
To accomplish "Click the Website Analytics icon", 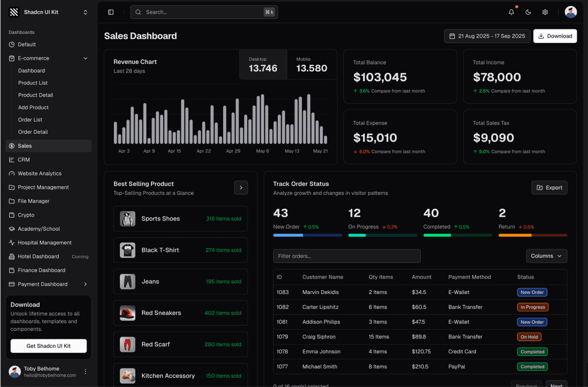I will (x=13, y=173).
